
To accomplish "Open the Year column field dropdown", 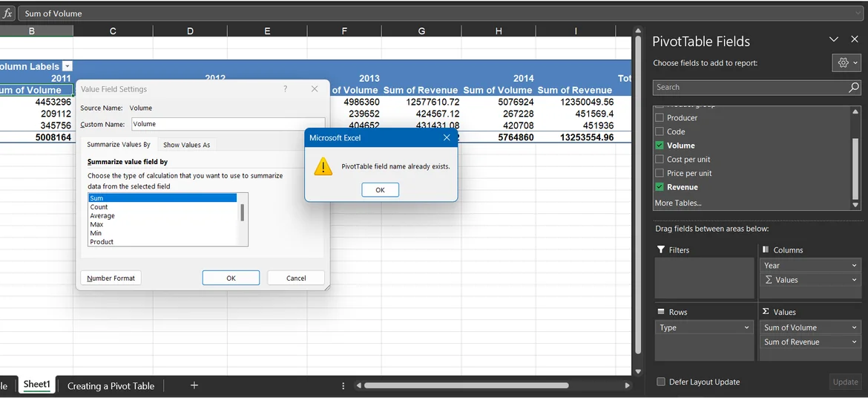I will (854, 266).
